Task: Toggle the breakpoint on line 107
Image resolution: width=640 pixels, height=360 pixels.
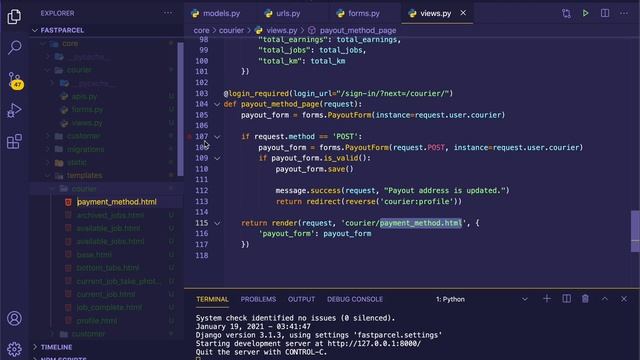Action: click(189, 137)
